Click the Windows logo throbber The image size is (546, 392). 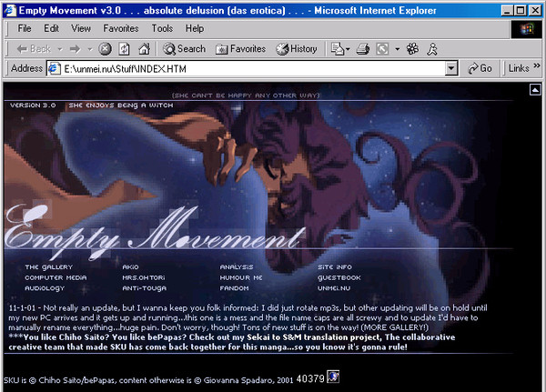coord(527,29)
